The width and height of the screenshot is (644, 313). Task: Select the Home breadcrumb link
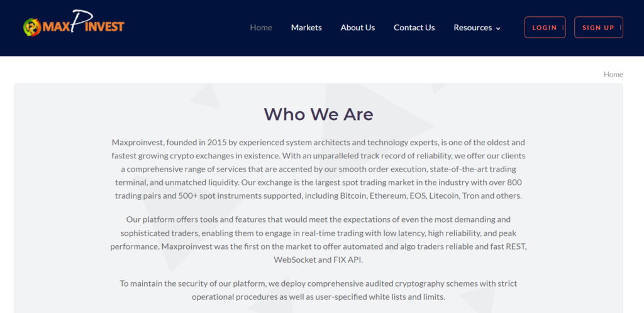[613, 74]
